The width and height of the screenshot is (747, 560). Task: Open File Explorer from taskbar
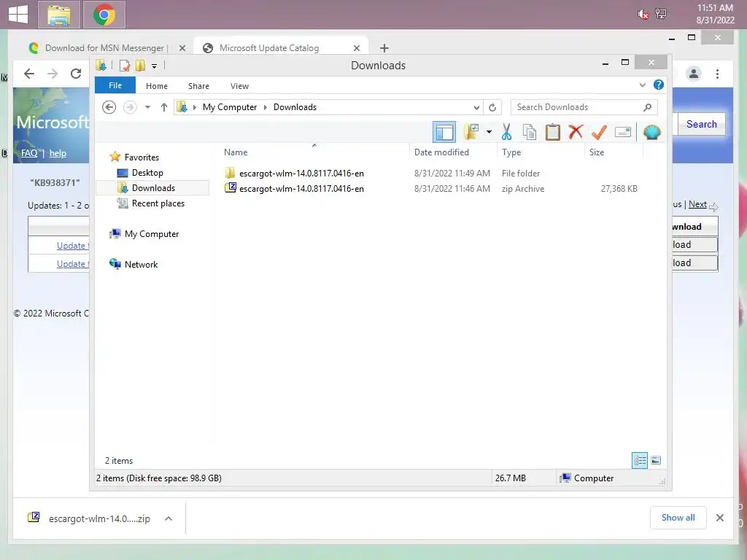58,15
